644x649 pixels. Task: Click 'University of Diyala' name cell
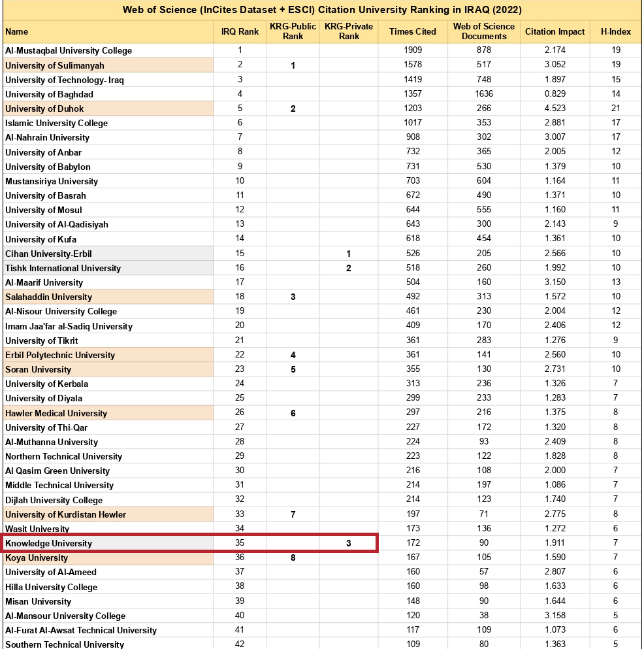108,399
